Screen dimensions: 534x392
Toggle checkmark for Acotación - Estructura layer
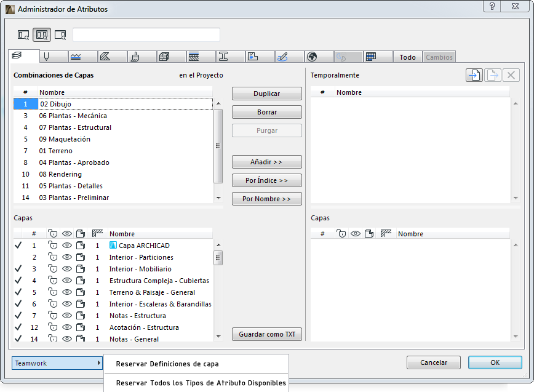click(18, 327)
